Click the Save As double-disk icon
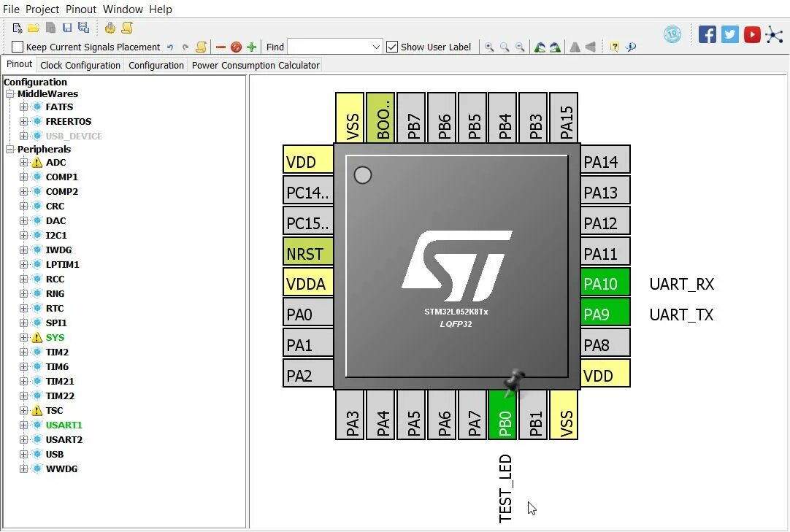Screen dimensions: 790x532 pos(84,28)
